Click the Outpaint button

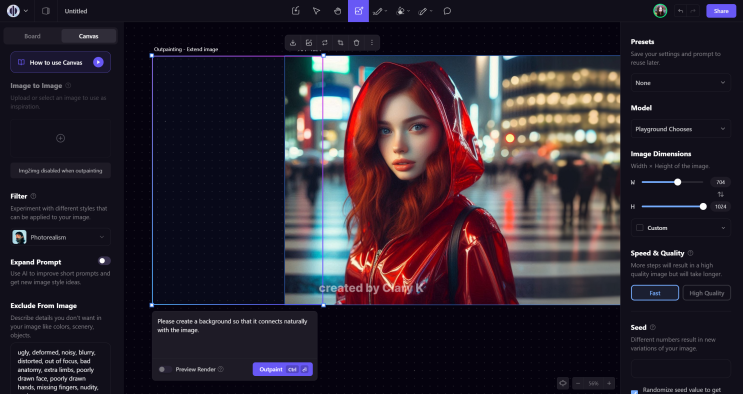point(282,369)
